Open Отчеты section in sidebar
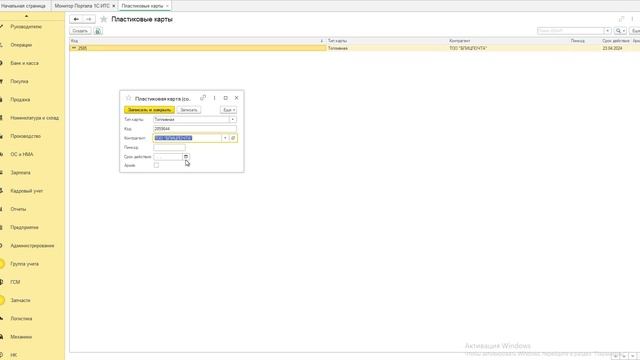This screenshot has height=360, width=640. point(18,209)
